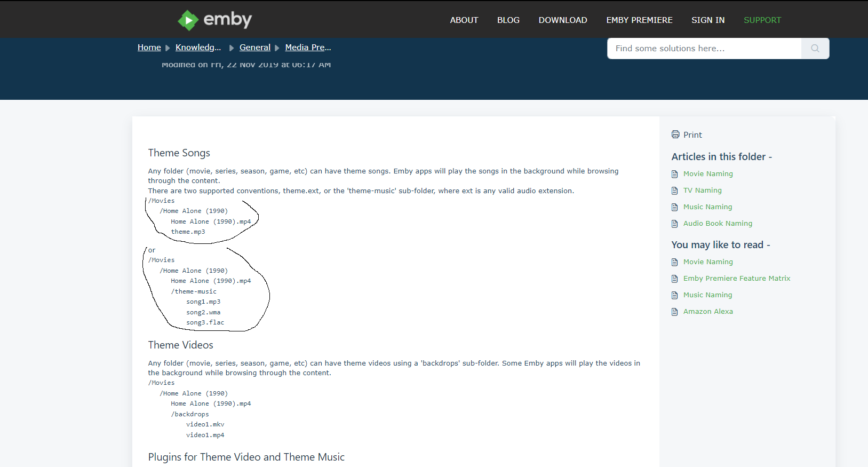Image resolution: width=868 pixels, height=467 pixels.
Task: Click the 'Theme Videos' heading
Action: coord(181,345)
